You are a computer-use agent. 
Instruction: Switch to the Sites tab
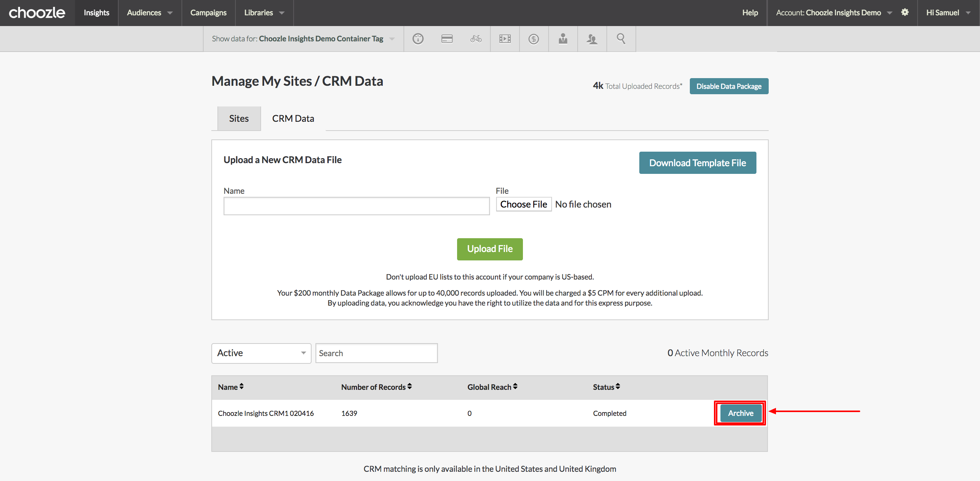239,118
